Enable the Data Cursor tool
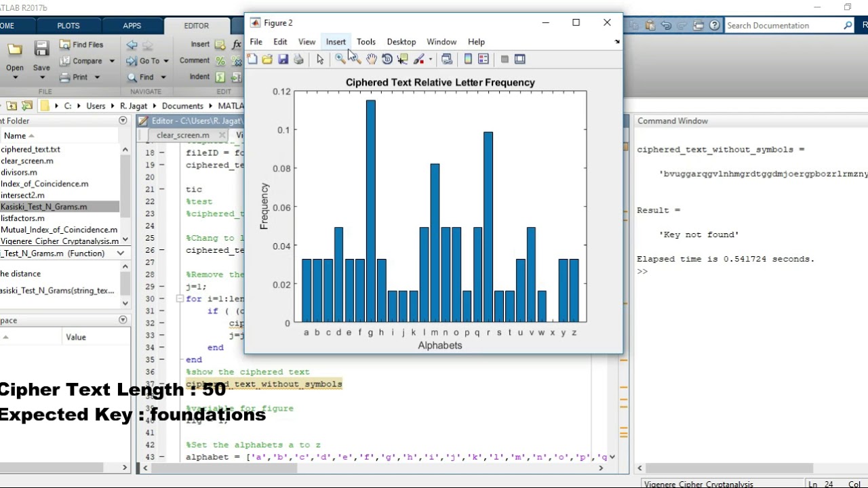Viewport: 868px width, 488px height. click(x=402, y=60)
